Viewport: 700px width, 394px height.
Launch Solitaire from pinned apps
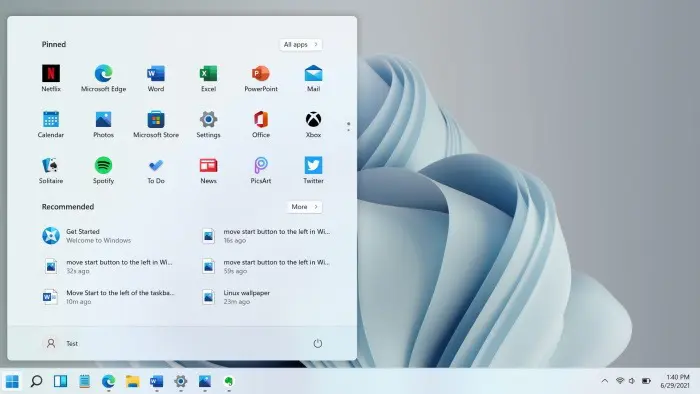pos(51,170)
